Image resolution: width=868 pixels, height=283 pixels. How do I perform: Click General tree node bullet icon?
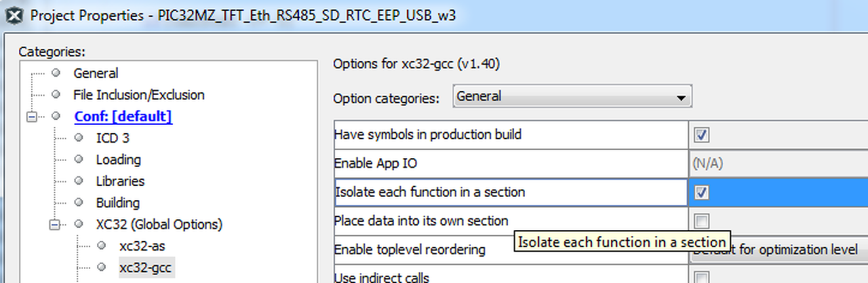56,73
